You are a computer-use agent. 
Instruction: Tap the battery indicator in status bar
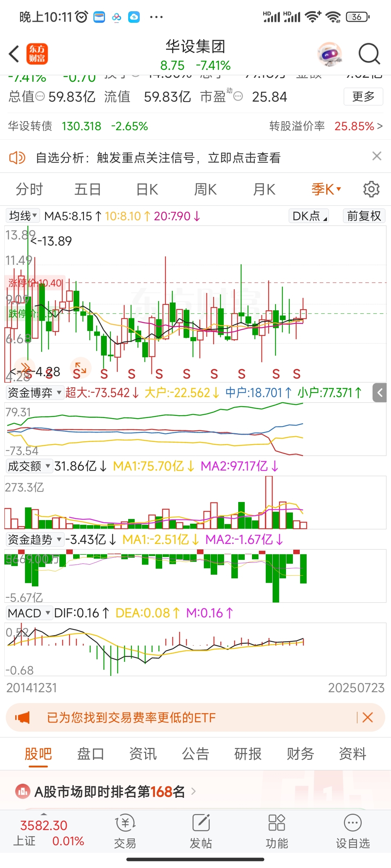pyautogui.click(x=358, y=17)
